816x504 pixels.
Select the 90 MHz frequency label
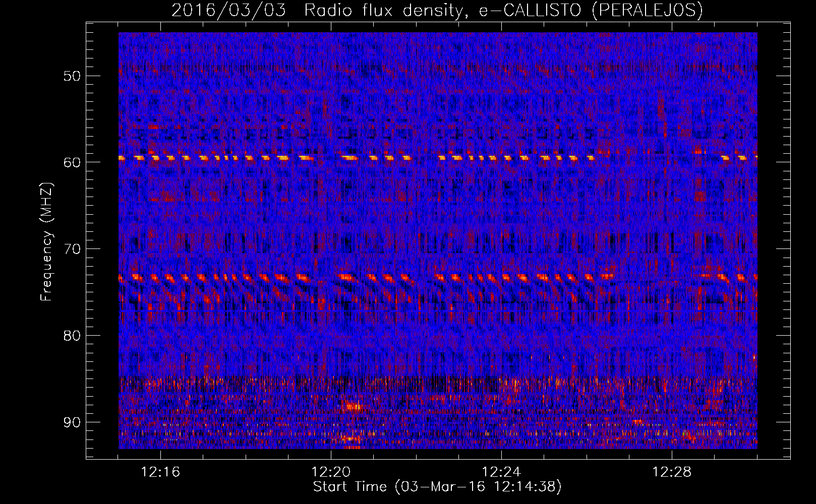point(72,422)
